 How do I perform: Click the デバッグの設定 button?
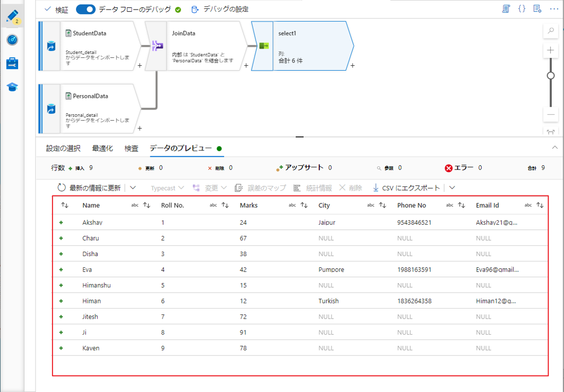point(219,9)
